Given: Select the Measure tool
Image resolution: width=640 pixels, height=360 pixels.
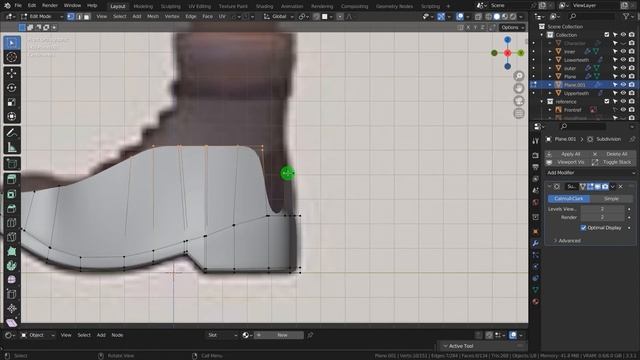Looking at the screenshot, I should click(x=11, y=147).
